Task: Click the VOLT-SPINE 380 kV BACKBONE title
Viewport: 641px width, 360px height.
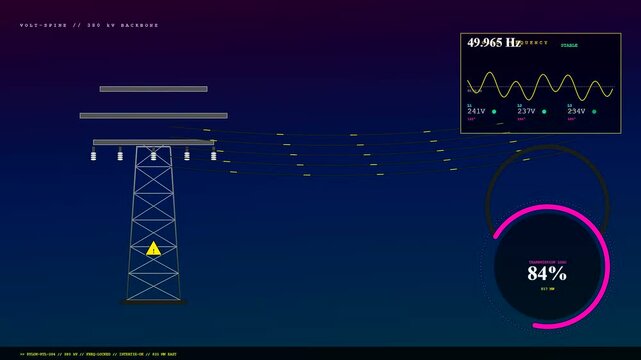Action: pos(89,25)
